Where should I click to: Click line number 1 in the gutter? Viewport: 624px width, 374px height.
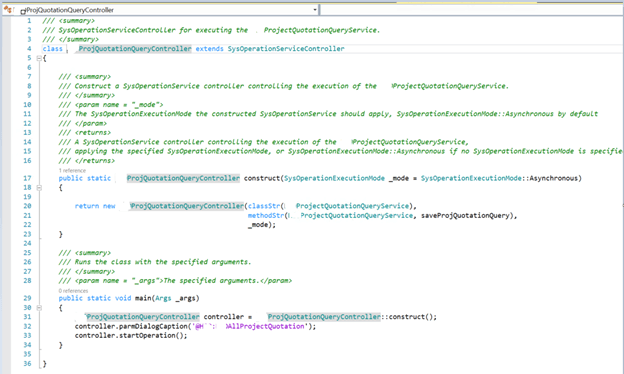pos(29,21)
